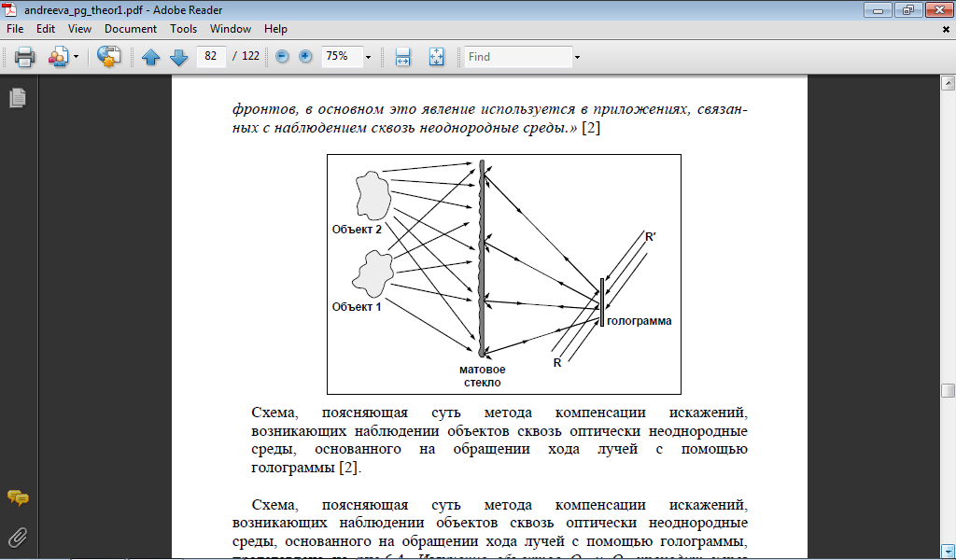Image resolution: width=956 pixels, height=560 pixels.
Task: Click the 'Объект 1' label in diagram
Action: click(x=357, y=306)
